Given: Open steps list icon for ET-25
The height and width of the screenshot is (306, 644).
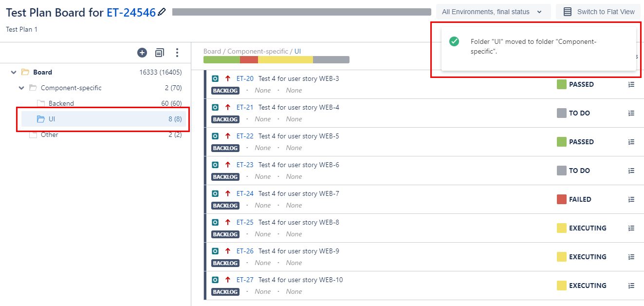Looking at the screenshot, I should pyautogui.click(x=631, y=228).
